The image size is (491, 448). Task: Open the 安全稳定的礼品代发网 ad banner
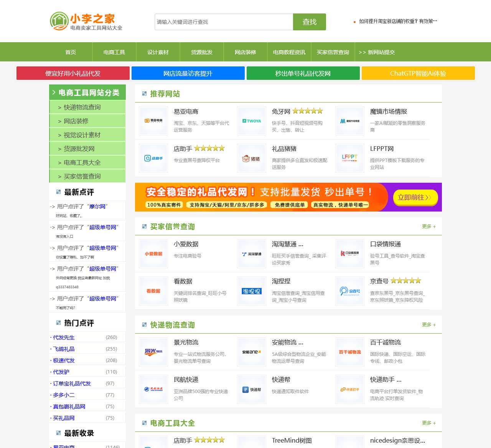(288, 197)
